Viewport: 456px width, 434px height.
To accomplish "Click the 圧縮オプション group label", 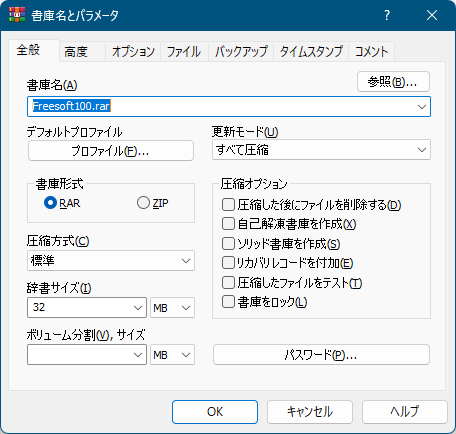I will click(x=254, y=184).
